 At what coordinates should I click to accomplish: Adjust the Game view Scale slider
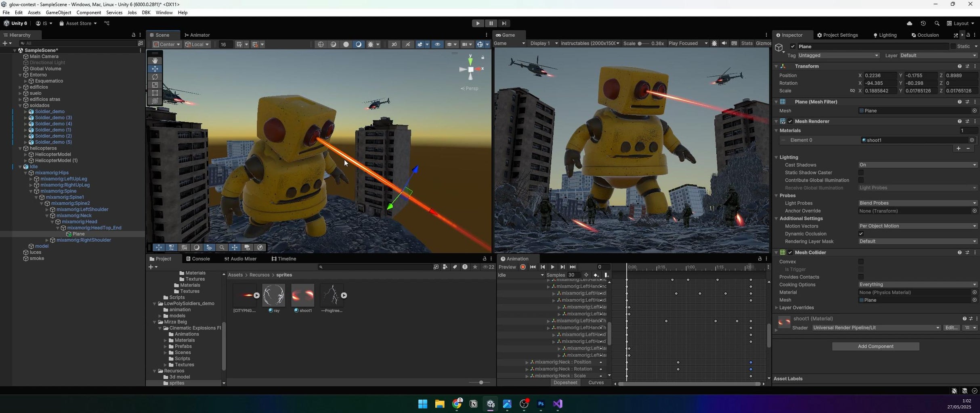[643, 44]
